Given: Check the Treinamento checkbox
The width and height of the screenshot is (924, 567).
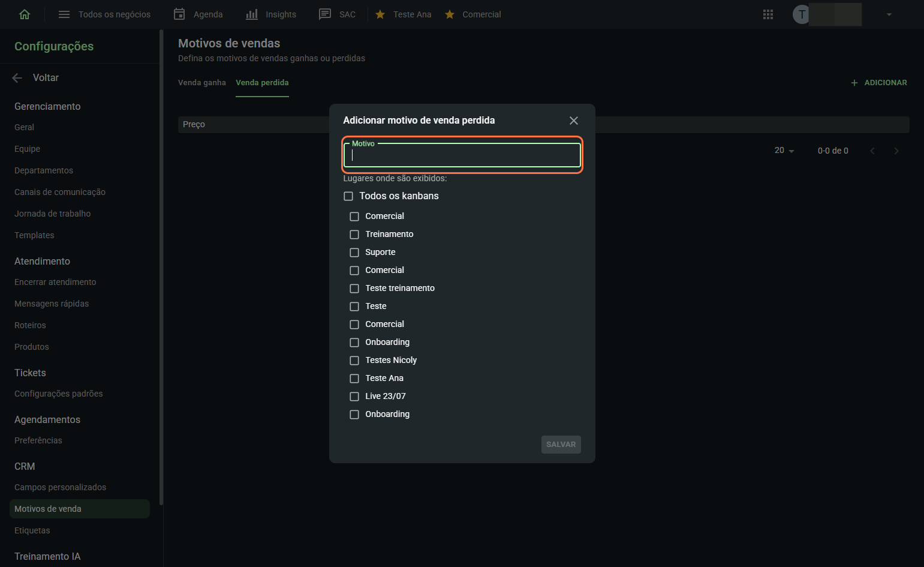Looking at the screenshot, I should point(354,235).
